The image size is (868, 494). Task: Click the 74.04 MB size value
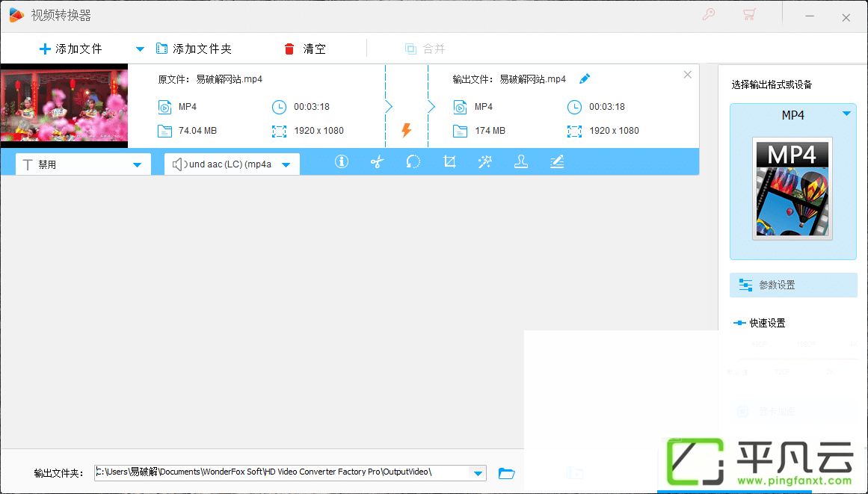pos(197,131)
